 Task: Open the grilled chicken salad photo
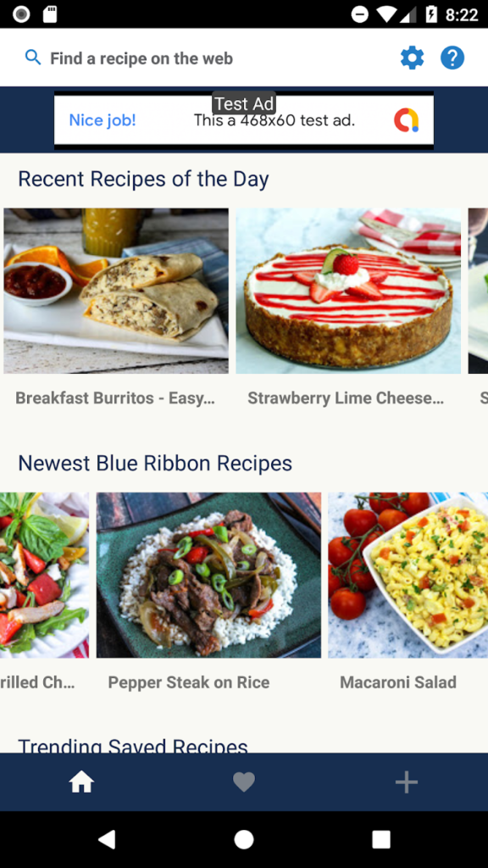[x=44, y=576]
